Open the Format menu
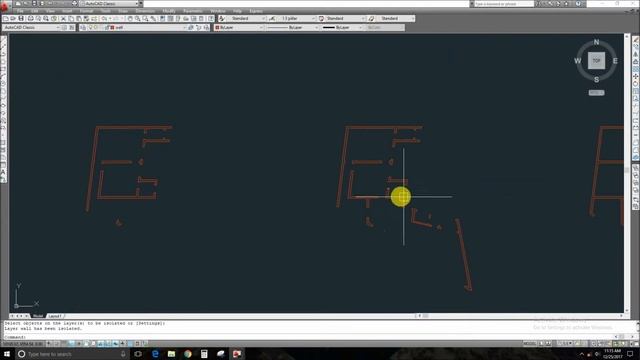The width and height of the screenshot is (640, 360). (x=86, y=11)
